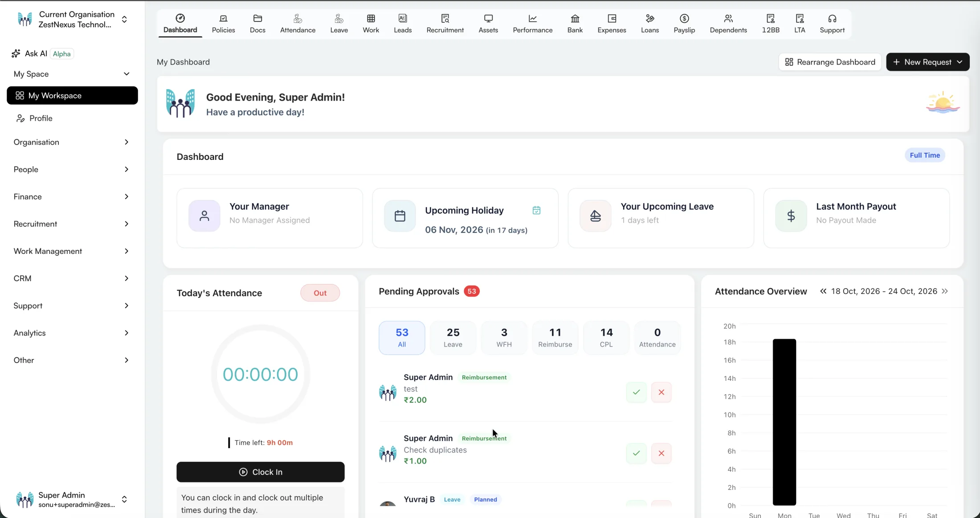
Task: Open the Leads module
Action: 403,24
